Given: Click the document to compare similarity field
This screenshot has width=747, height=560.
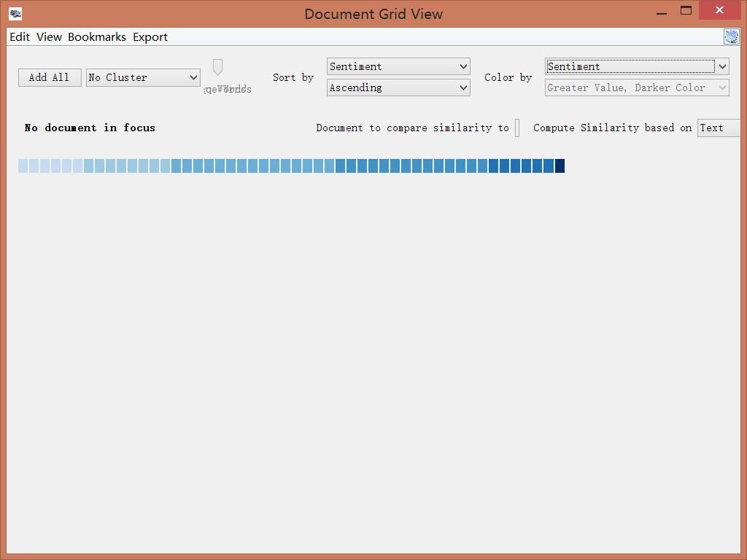Looking at the screenshot, I should [517, 128].
